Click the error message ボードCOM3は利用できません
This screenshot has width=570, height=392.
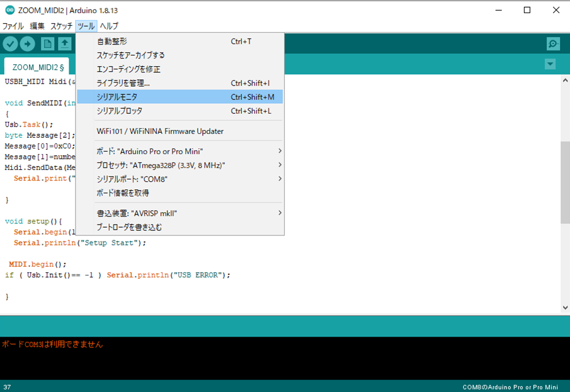(x=52, y=344)
